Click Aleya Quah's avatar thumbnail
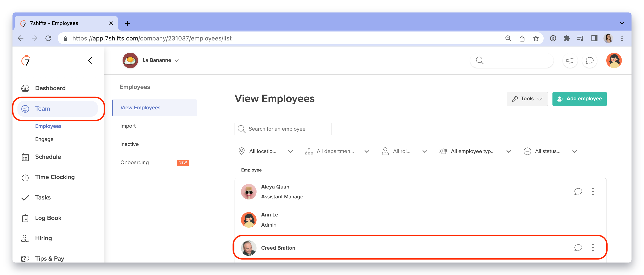The width and height of the screenshot is (644, 275). [x=249, y=192]
